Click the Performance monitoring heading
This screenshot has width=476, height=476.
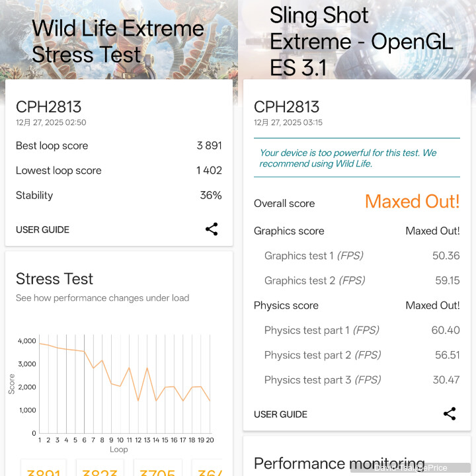click(339, 463)
